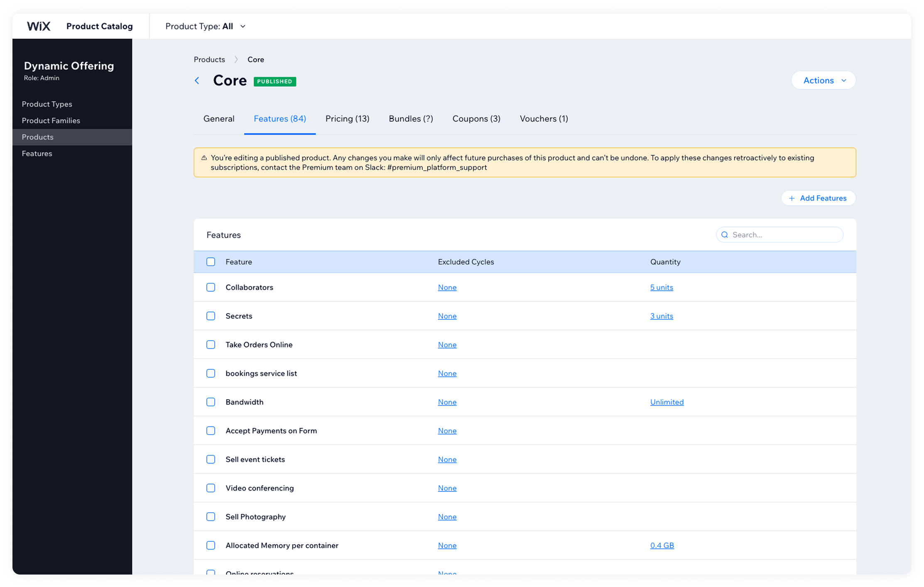924x587 pixels.
Task: Check the Collaborators feature checkbox
Action: click(x=211, y=287)
